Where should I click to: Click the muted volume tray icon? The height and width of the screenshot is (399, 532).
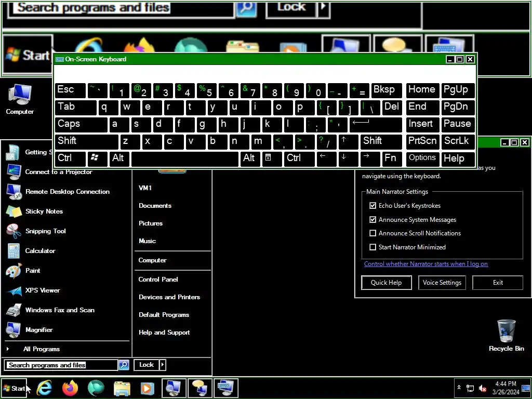coord(482,388)
